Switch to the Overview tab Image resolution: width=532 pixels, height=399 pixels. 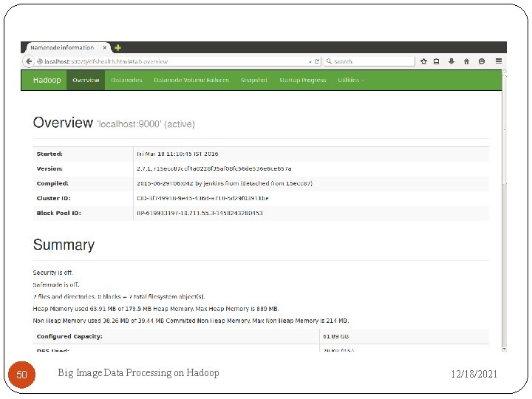click(x=86, y=80)
